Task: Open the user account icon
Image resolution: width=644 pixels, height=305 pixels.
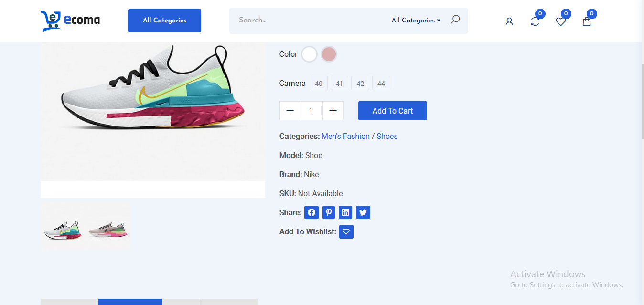Action: [x=509, y=21]
